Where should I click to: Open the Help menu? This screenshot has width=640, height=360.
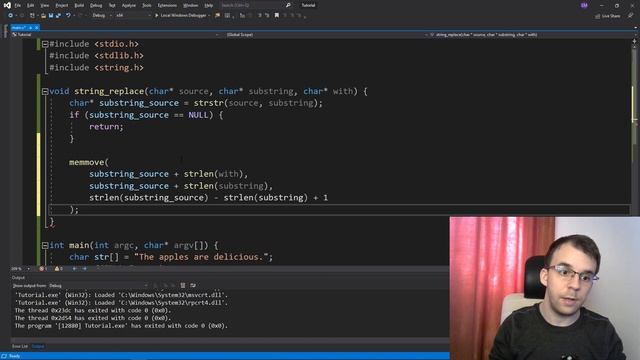point(209,5)
